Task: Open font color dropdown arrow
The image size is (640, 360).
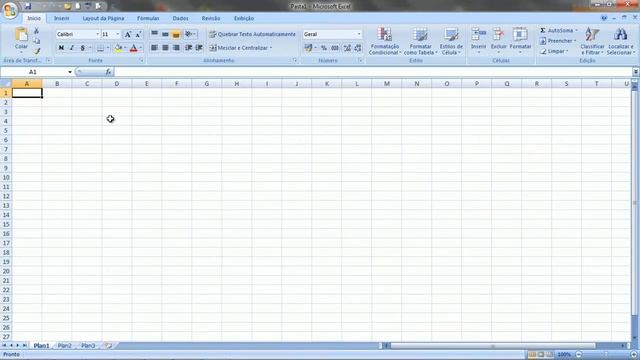Action: [x=141, y=48]
